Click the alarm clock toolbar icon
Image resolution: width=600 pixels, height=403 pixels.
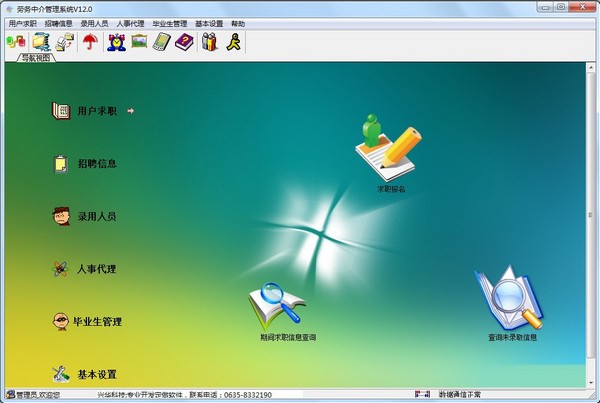pyautogui.click(x=116, y=41)
